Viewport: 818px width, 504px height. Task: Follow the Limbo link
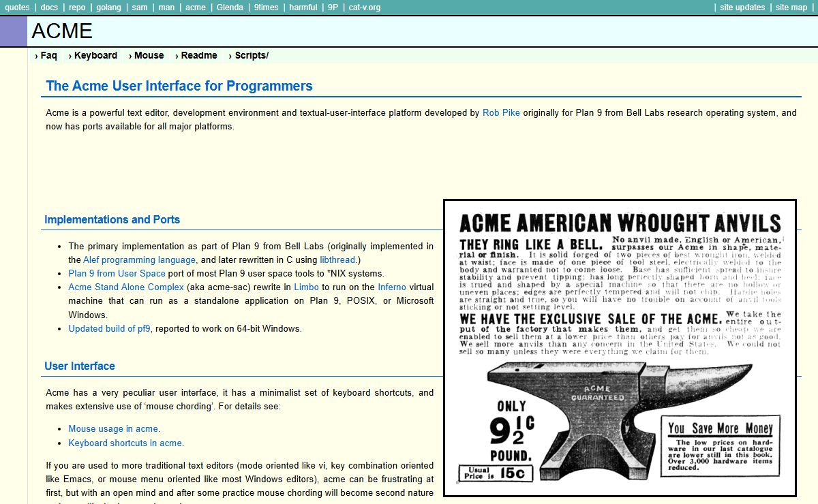[306, 287]
